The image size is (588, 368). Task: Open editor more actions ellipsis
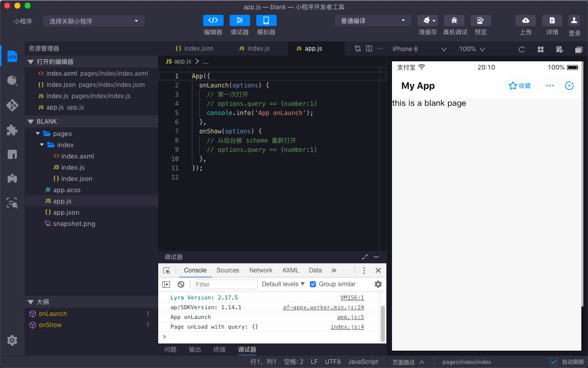(380, 49)
